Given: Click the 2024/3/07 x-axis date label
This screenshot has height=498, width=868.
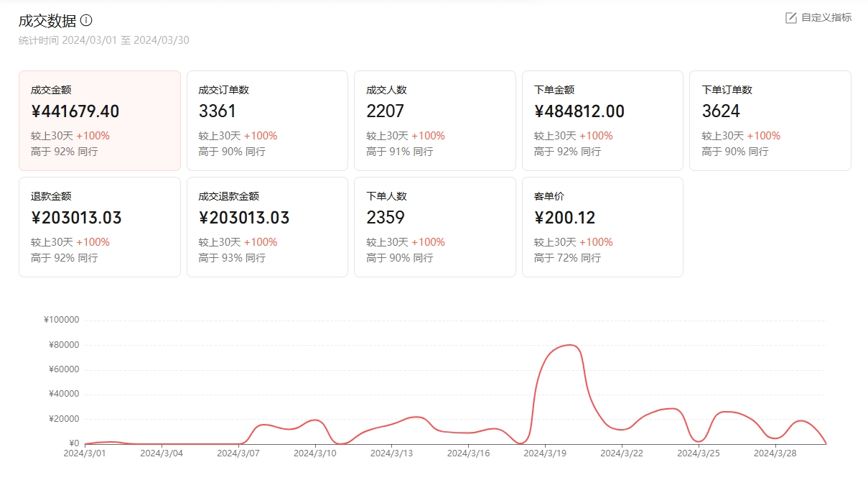Looking at the screenshot, I should click(238, 453).
